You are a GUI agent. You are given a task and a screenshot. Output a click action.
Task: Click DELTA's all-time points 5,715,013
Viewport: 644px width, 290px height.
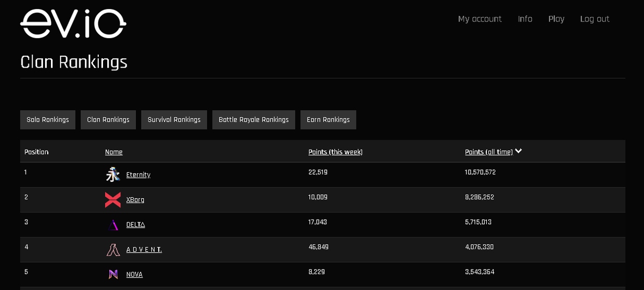click(478, 222)
